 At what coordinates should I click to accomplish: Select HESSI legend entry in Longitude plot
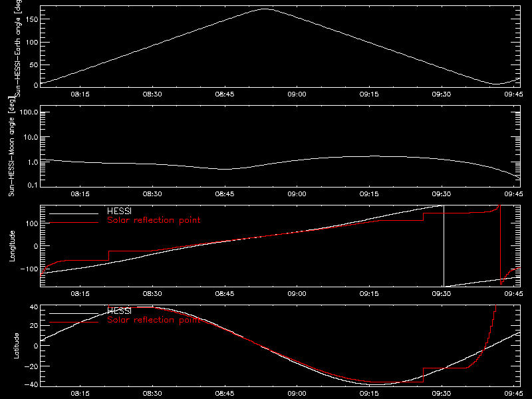tap(119, 211)
